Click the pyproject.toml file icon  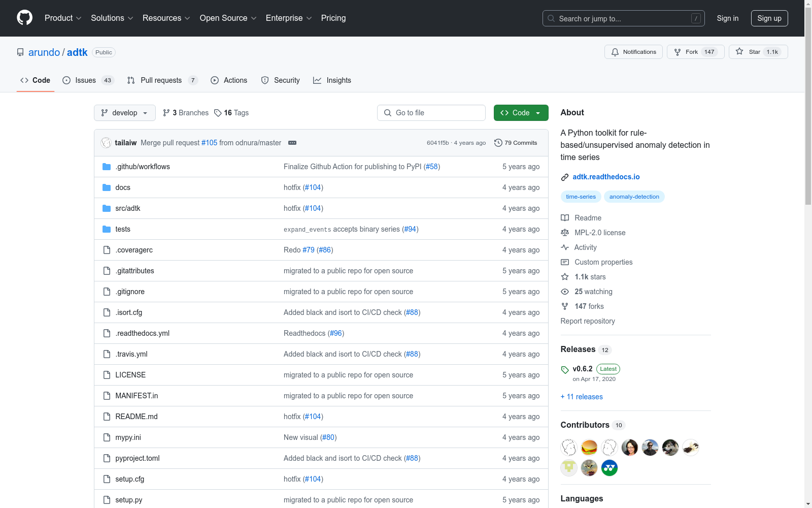pos(107,458)
